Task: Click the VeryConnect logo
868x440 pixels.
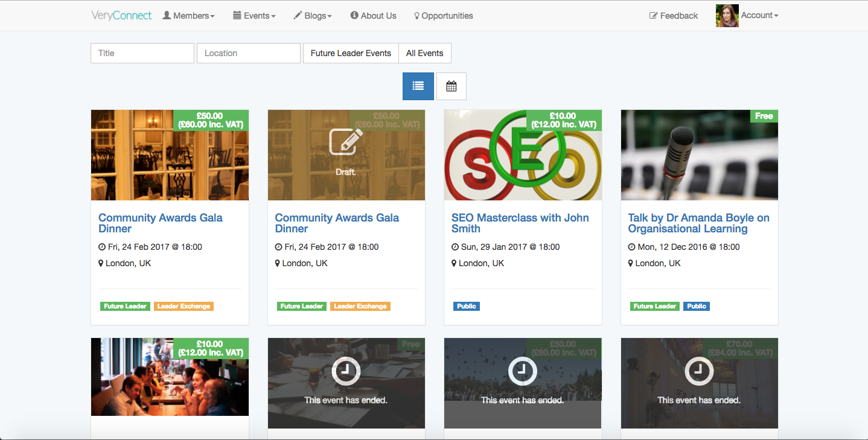Action: tap(121, 16)
